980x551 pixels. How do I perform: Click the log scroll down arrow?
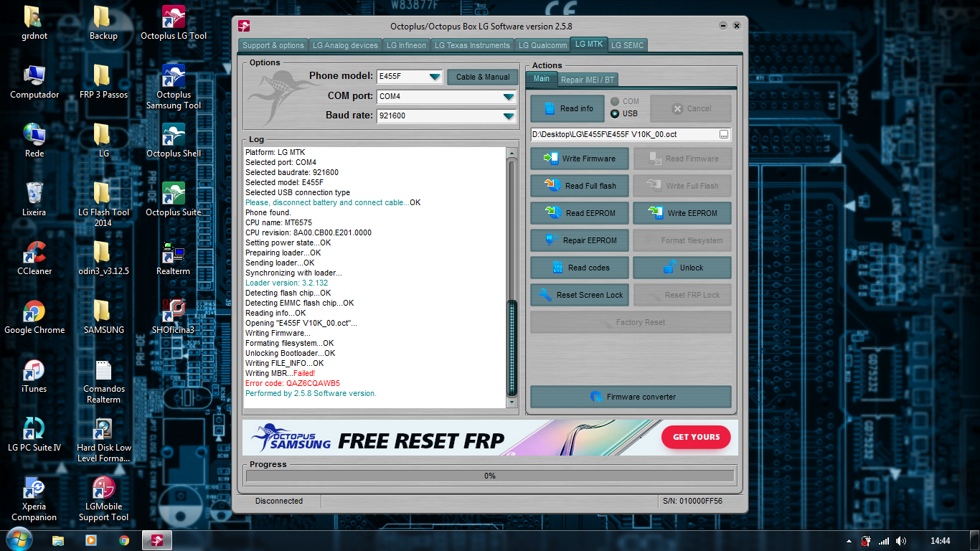(x=512, y=402)
